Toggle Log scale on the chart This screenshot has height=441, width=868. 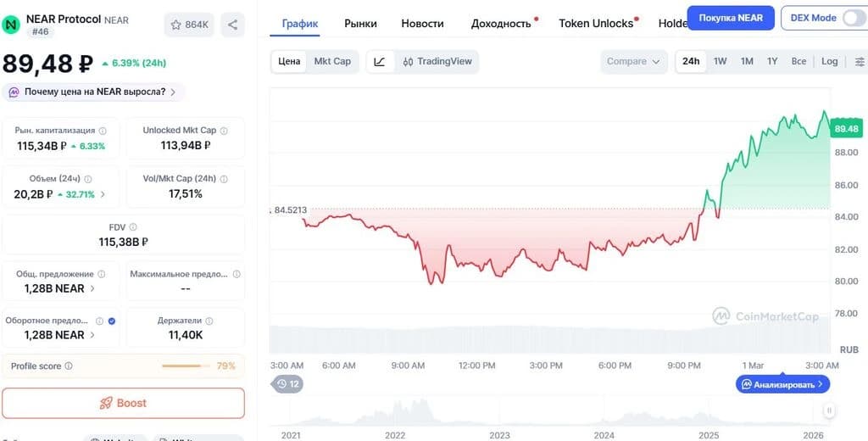pyautogui.click(x=829, y=62)
